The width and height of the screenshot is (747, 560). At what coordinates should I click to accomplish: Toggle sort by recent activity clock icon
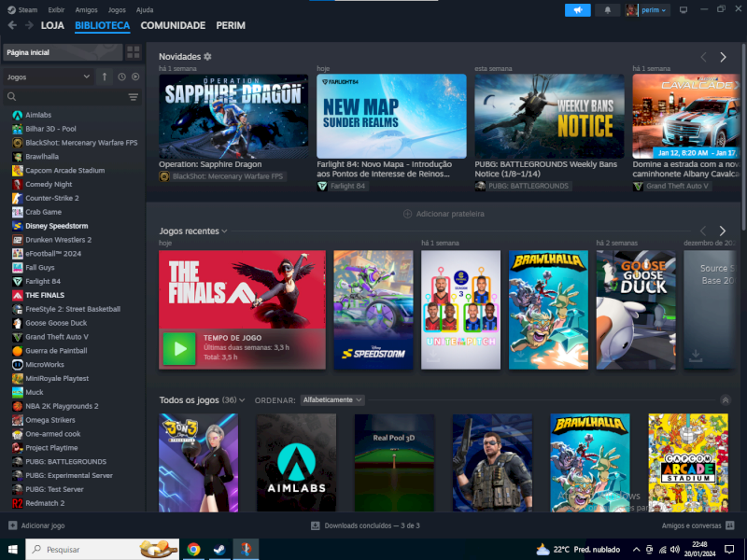click(121, 77)
